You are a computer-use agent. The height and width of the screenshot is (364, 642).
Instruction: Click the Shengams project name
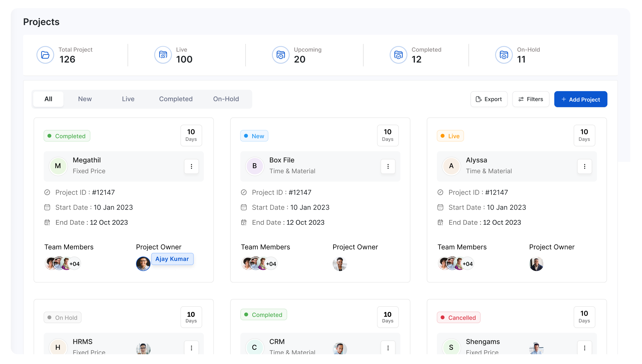click(x=483, y=341)
